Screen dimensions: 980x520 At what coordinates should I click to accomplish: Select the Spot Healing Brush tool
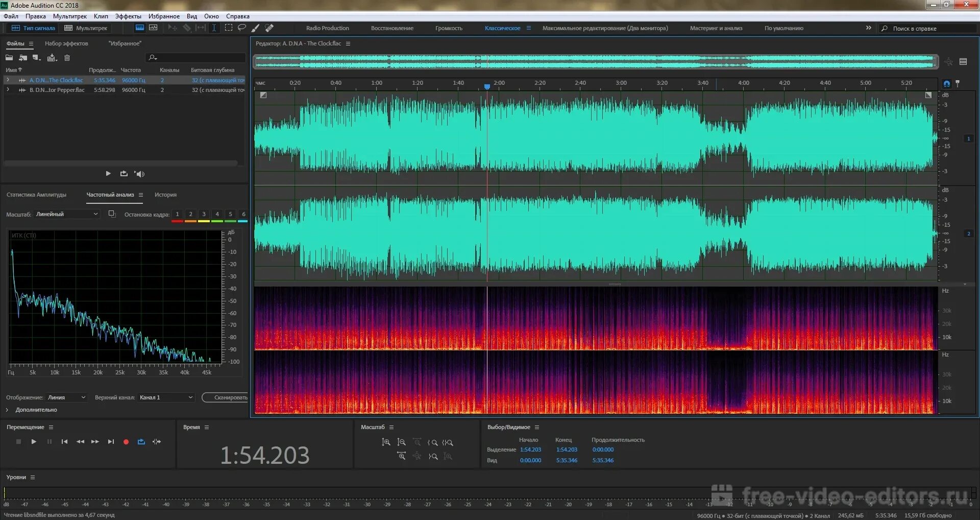[269, 28]
